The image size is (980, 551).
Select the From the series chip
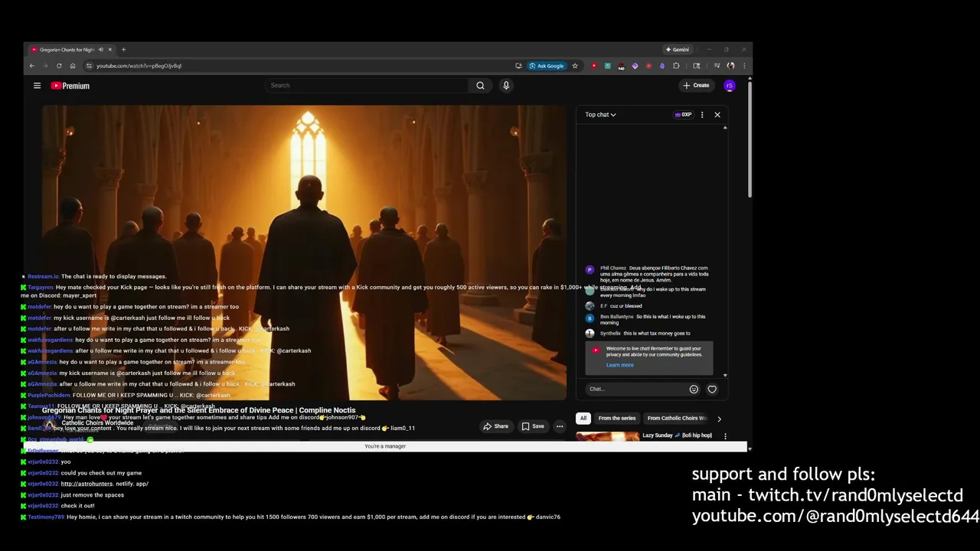pyautogui.click(x=617, y=419)
